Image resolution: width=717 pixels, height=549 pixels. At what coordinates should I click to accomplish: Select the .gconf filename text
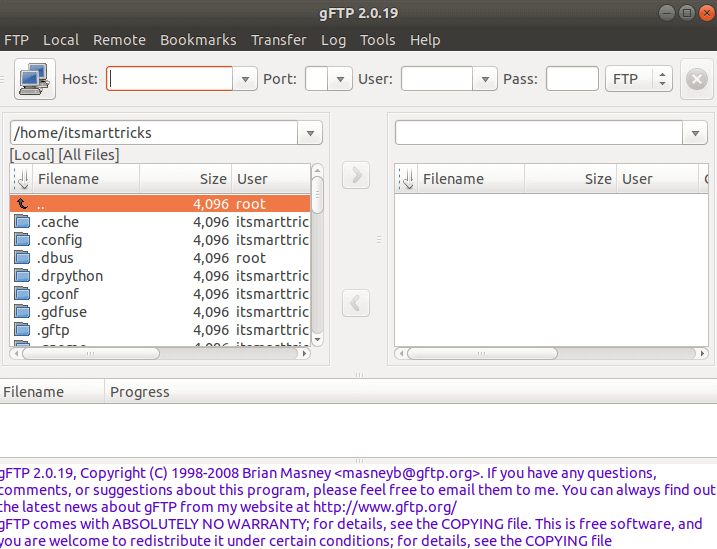pos(58,294)
